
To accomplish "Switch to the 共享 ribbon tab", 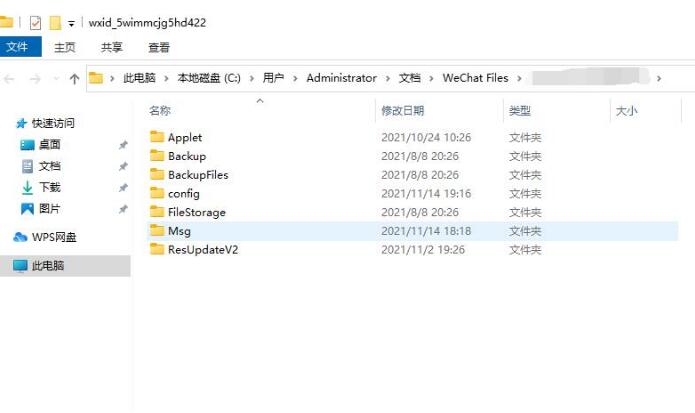I will coord(112,47).
